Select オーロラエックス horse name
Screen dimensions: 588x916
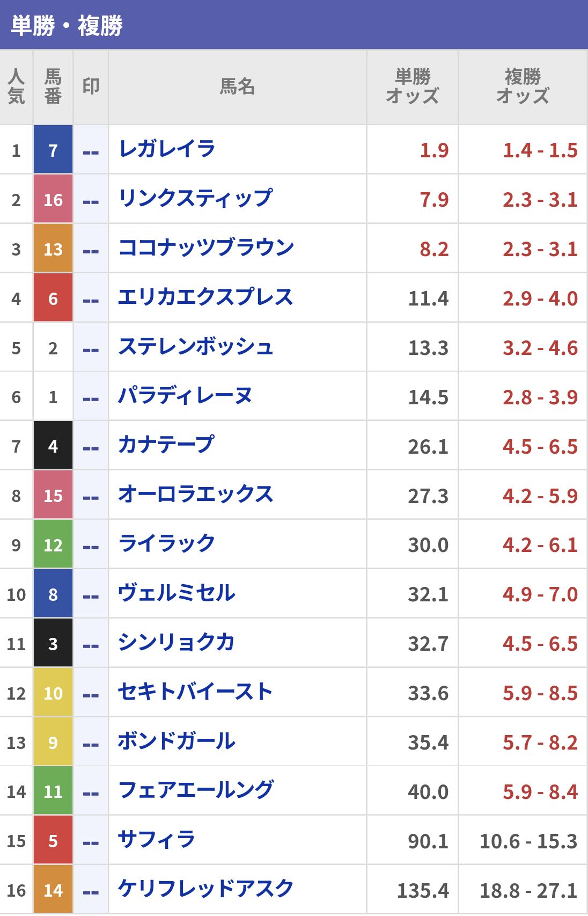pyautogui.click(x=196, y=495)
